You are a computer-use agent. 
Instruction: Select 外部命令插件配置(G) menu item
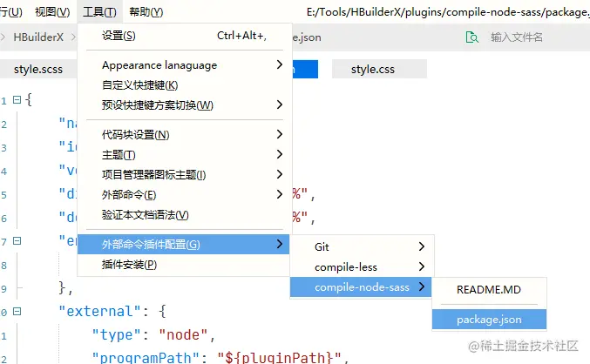click(x=183, y=245)
